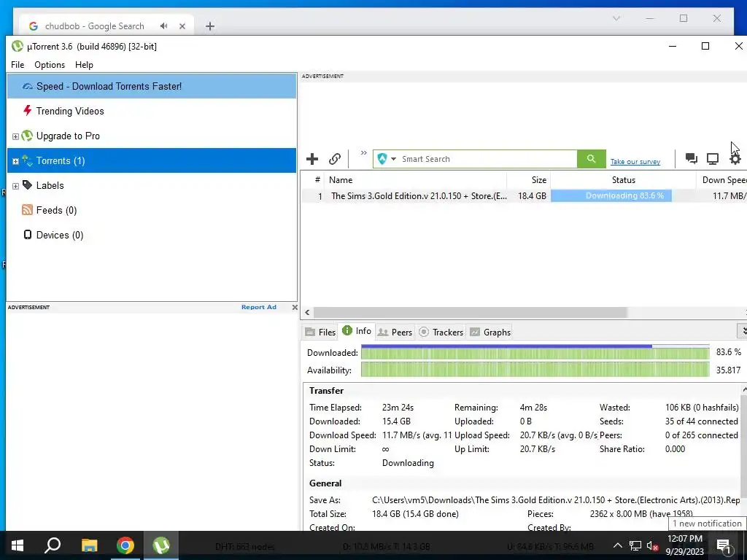
Task: Collapse detail pane with the double-chevron button
Action: pos(743,330)
